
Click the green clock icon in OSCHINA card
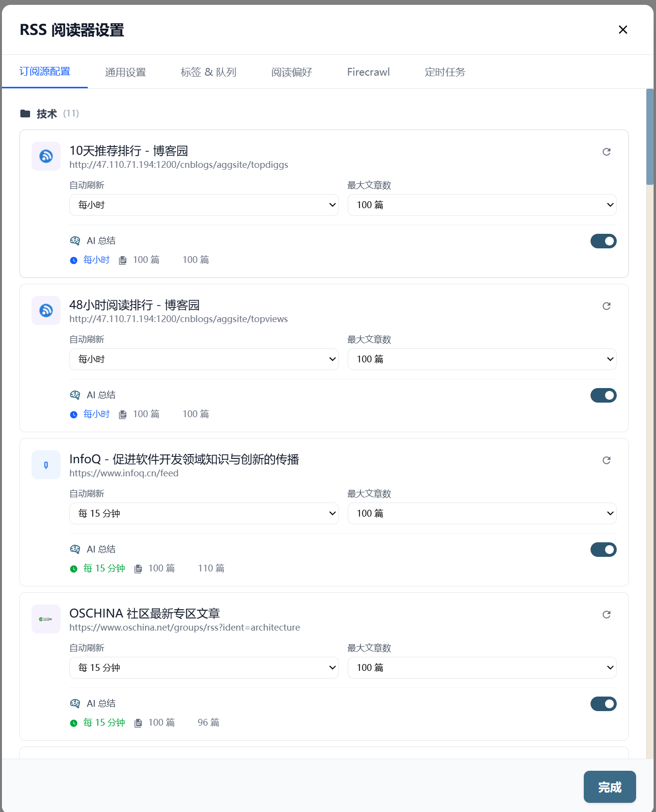[x=74, y=723]
